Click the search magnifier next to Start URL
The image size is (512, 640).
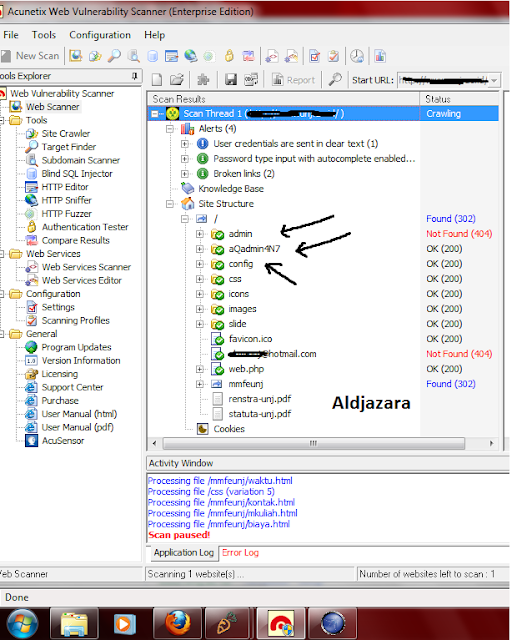click(x=335, y=80)
